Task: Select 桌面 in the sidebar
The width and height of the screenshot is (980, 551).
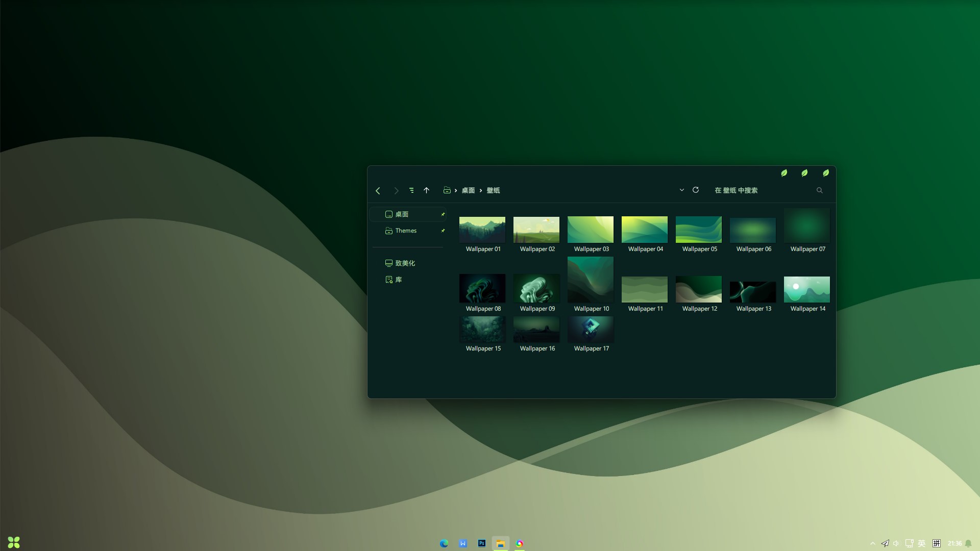Action: pyautogui.click(x=402, y=214)
